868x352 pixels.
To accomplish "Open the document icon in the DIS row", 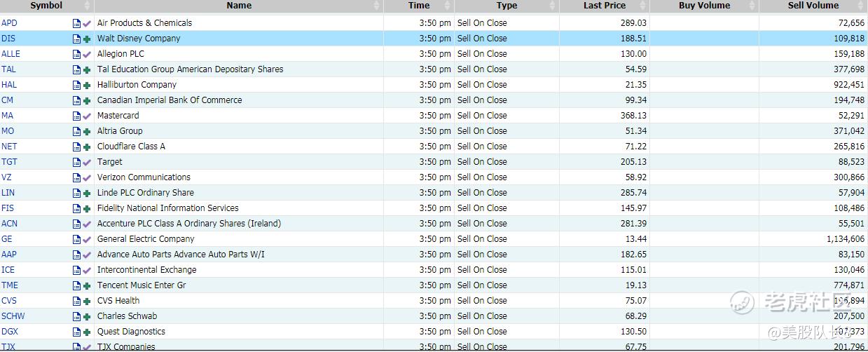I will [x=76, y=39].
